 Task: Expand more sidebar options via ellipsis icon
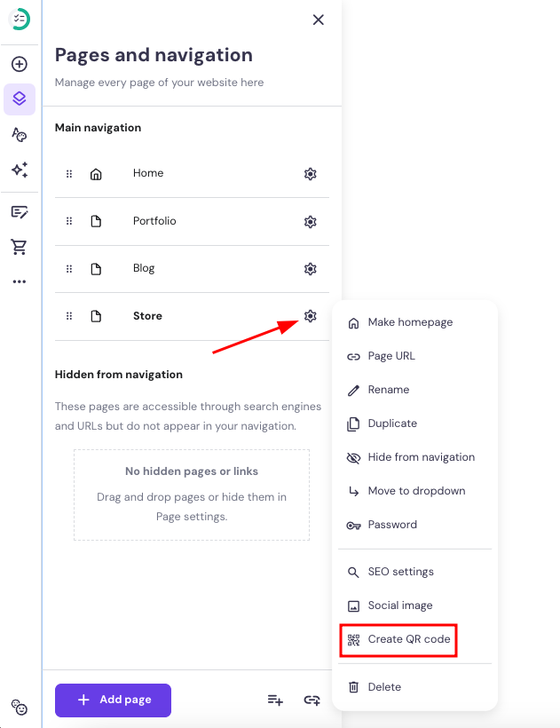pyautogui.click(x=20, y=281)
